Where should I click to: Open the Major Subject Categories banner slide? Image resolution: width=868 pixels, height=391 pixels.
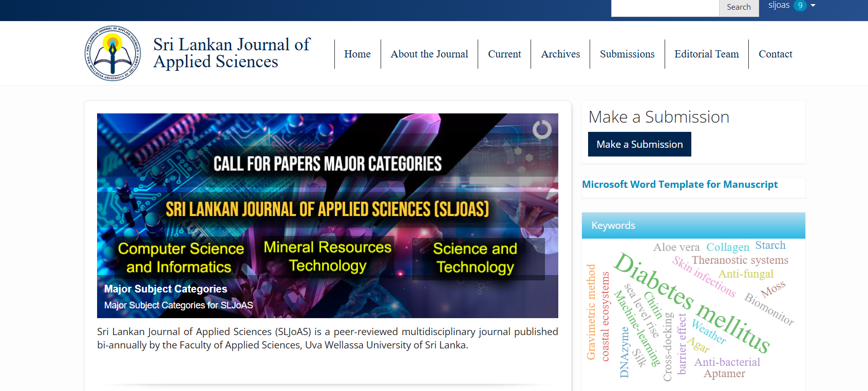[x=165, y=289]
